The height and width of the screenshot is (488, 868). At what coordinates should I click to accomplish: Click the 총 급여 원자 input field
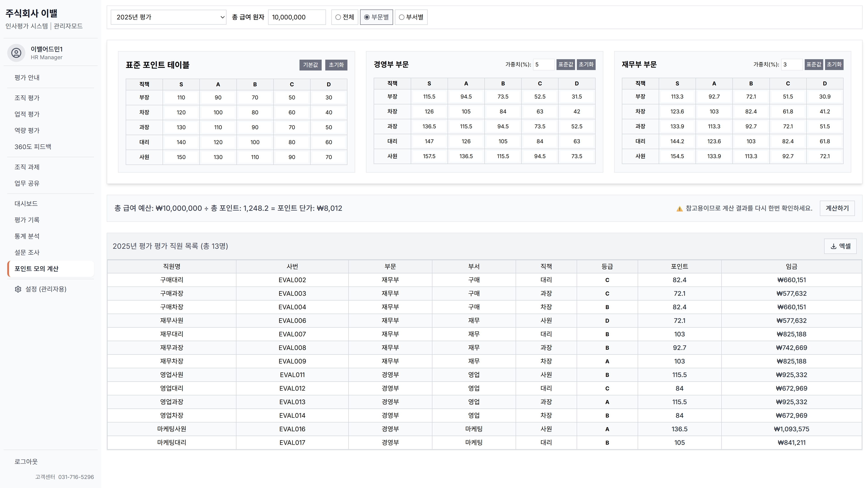(x=297, y=17)
